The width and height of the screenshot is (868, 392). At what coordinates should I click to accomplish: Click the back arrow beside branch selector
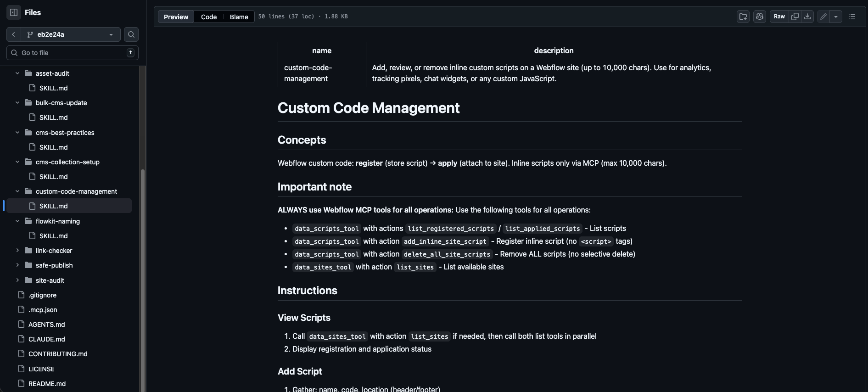click(13, 34)
